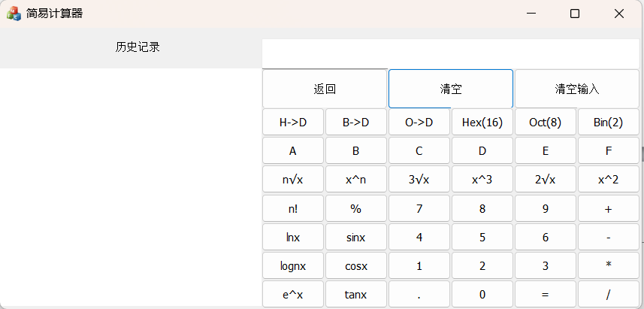Click the n! factorial button
This screenshot has height=309, width=644.
(x=293, y=208)
